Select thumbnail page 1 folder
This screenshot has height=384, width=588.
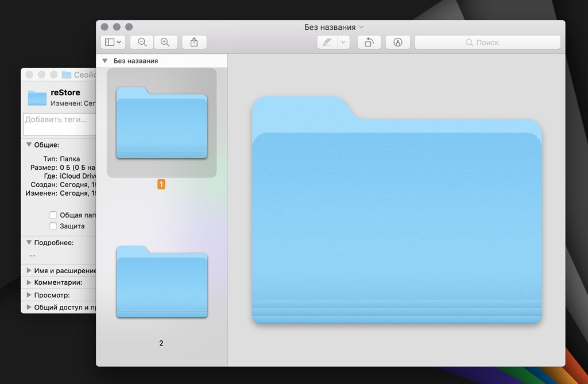(161, 123)
